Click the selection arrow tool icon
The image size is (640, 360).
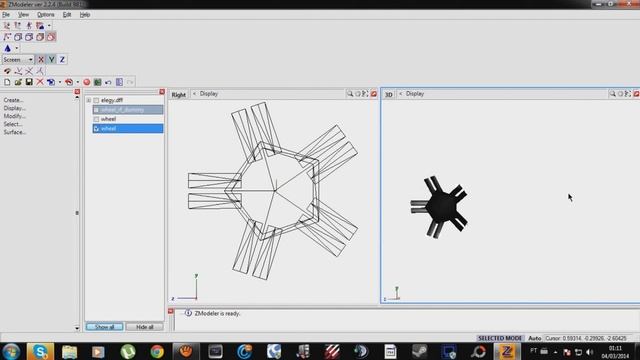coord(7,37)
